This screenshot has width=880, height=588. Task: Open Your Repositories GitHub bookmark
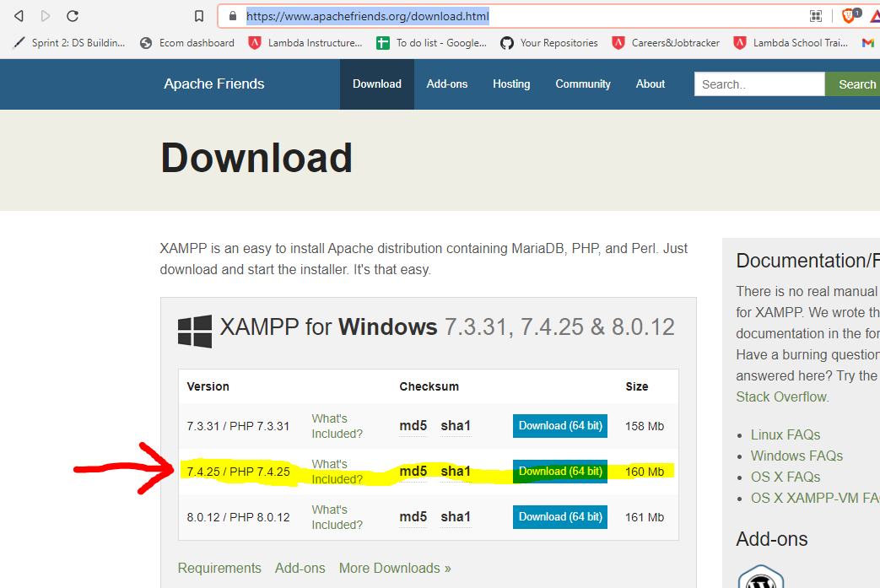pyautogui.click(x=549, y=43)
